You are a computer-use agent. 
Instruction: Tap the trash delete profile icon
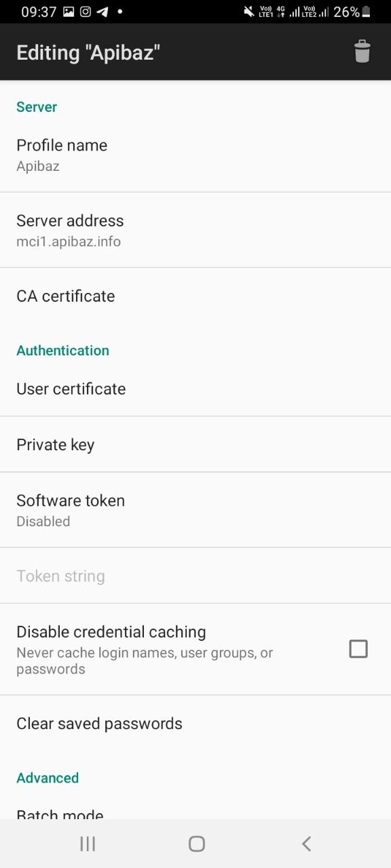tap(362, 52)
